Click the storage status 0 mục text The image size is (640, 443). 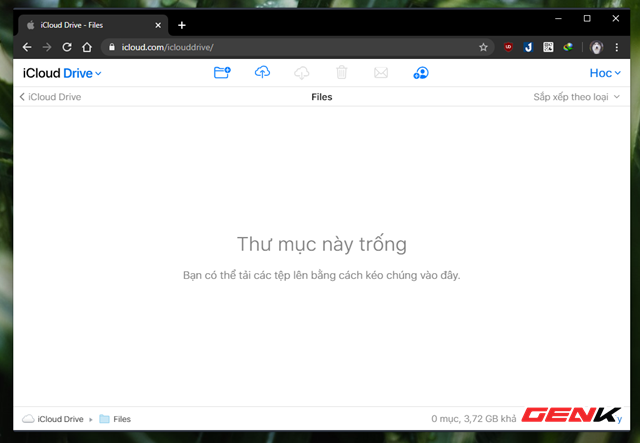pyautogui.click(x=473, y=419)
